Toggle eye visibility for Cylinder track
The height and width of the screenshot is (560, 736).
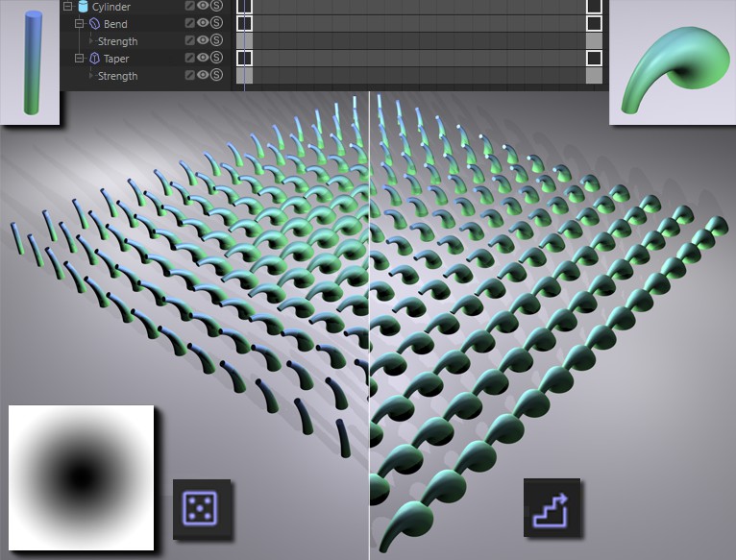click(x=203, y=5)
